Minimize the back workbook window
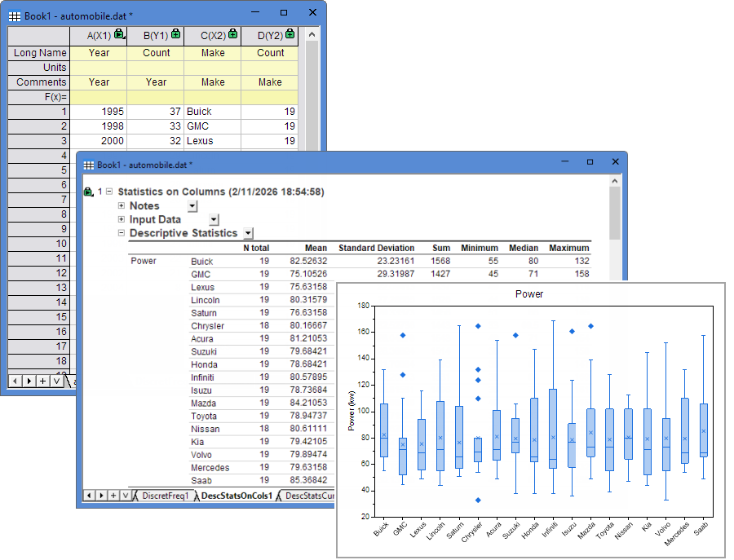The width and height of the screenshot is (734, 560). click(x=255, y=12)
